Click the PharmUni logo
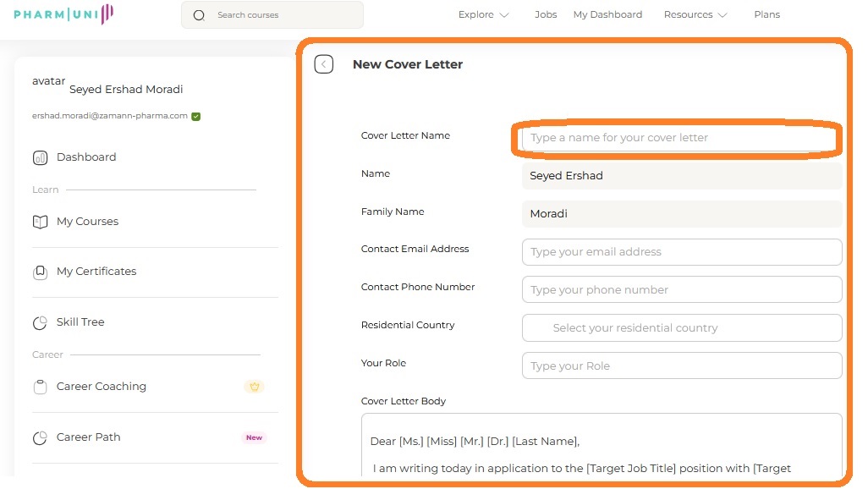Screen dimensions: 868x489 63,14
